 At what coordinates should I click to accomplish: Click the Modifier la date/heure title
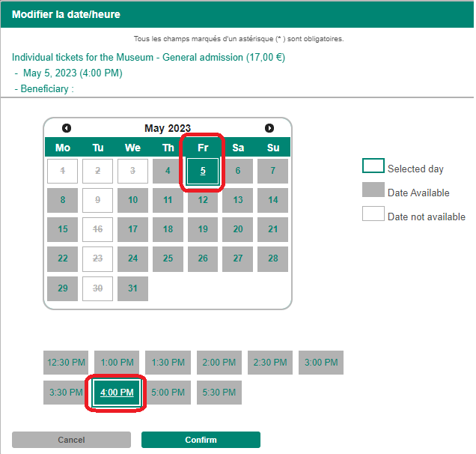tap(66, 14)
